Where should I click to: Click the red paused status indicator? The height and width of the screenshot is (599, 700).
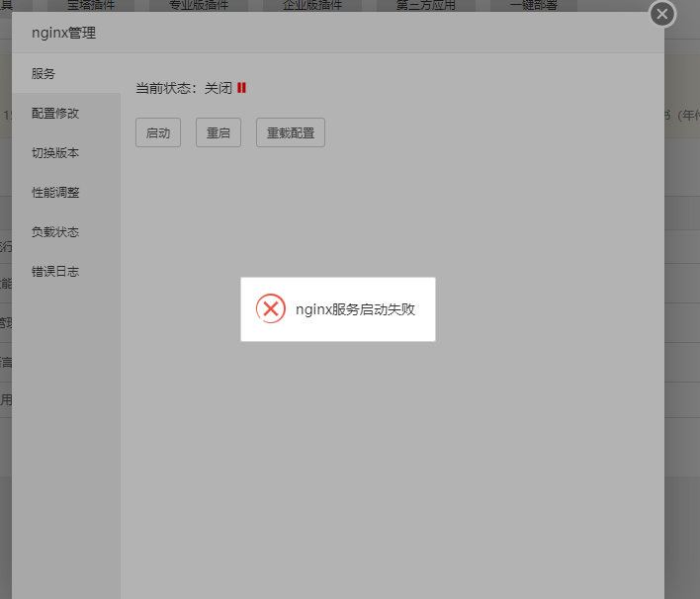coord(241,88)
